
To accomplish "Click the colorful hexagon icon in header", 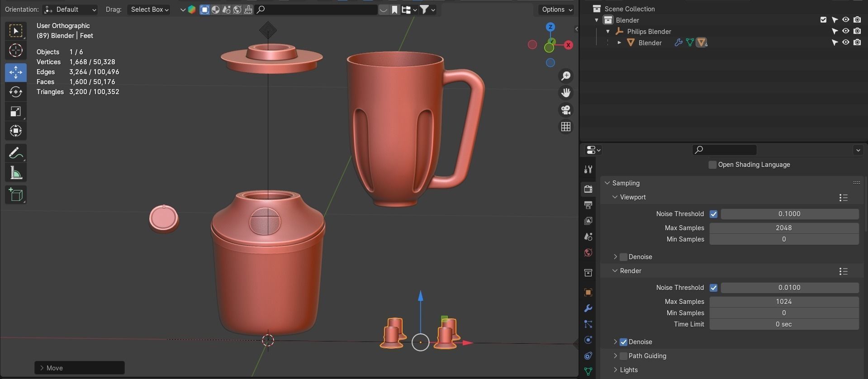I will pos(192,9).
